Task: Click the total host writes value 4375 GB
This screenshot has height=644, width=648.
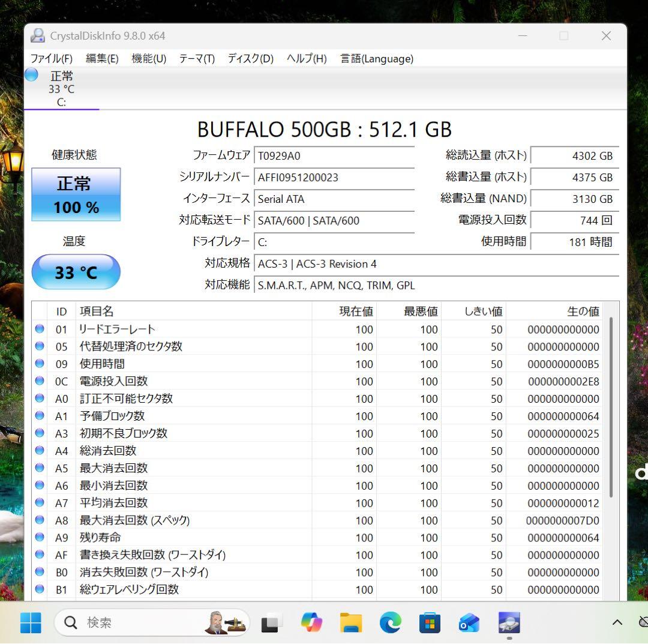Action: point(574,177)
